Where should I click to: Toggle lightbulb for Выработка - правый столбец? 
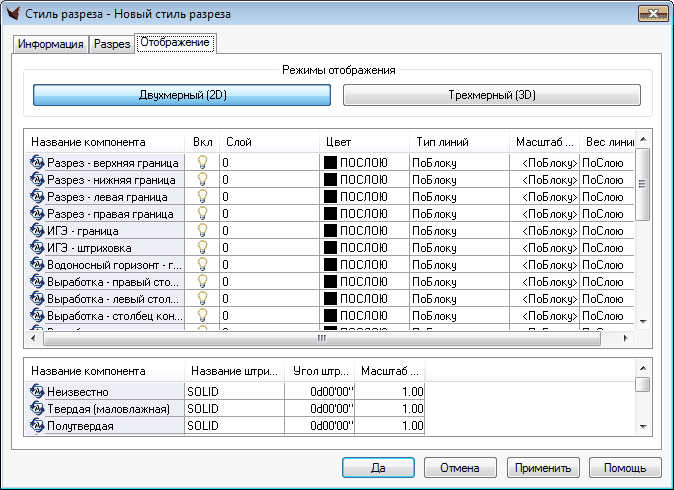(x=201, y=281)
